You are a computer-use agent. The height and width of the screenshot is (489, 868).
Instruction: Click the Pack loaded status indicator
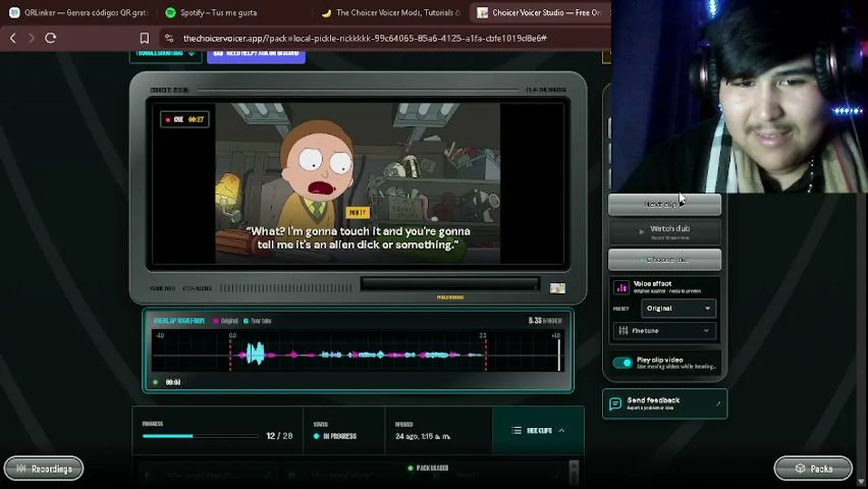(427, 468)
